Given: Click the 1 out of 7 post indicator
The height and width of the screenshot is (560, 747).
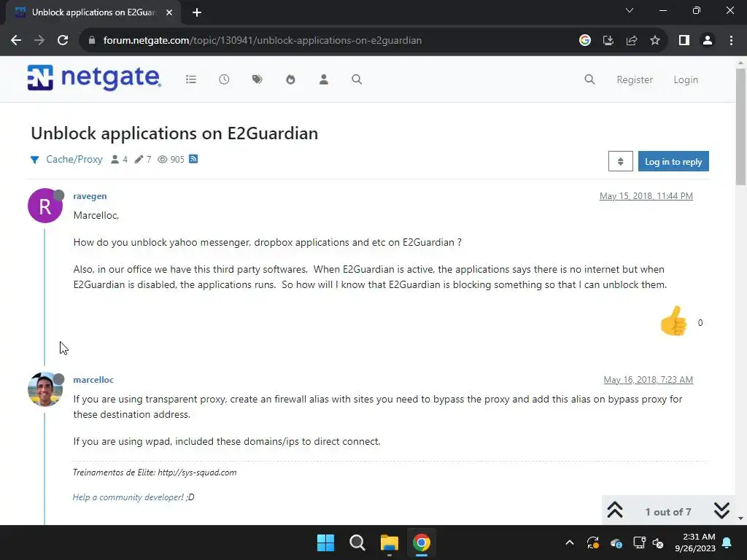Looking at the screenshot, I should click(x=668, y=512).
